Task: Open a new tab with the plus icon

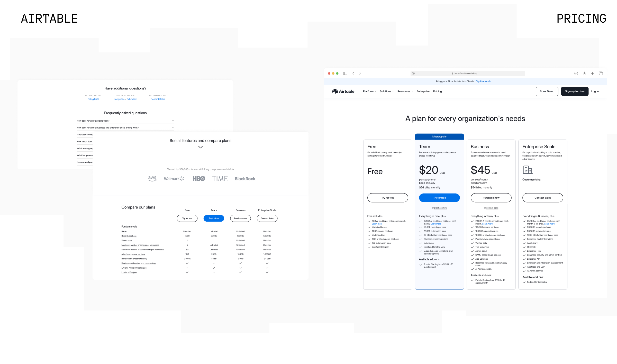Action: (592, 74)
